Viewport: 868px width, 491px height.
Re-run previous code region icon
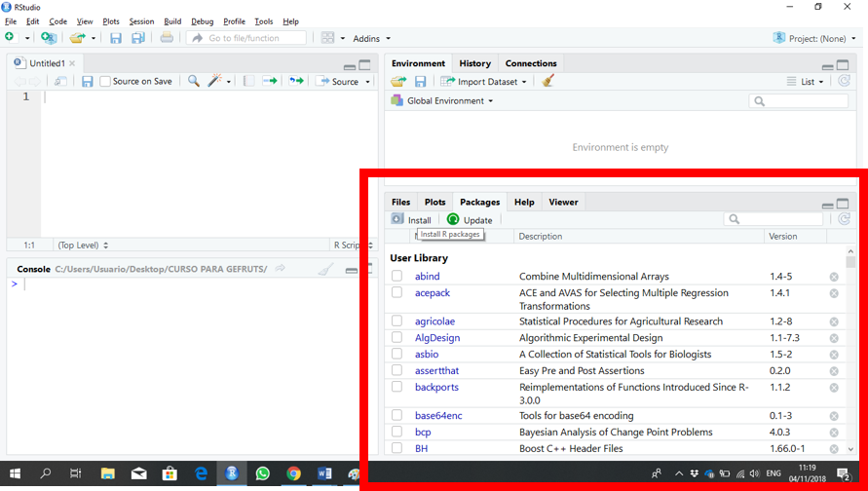(x=296, y=82)
